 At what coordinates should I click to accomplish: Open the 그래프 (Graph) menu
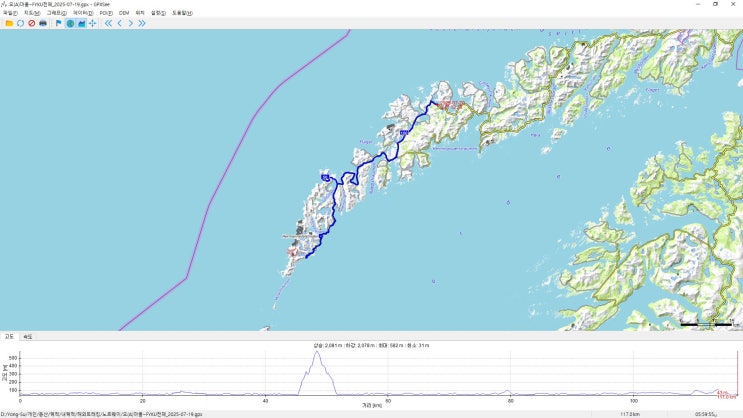56,13
